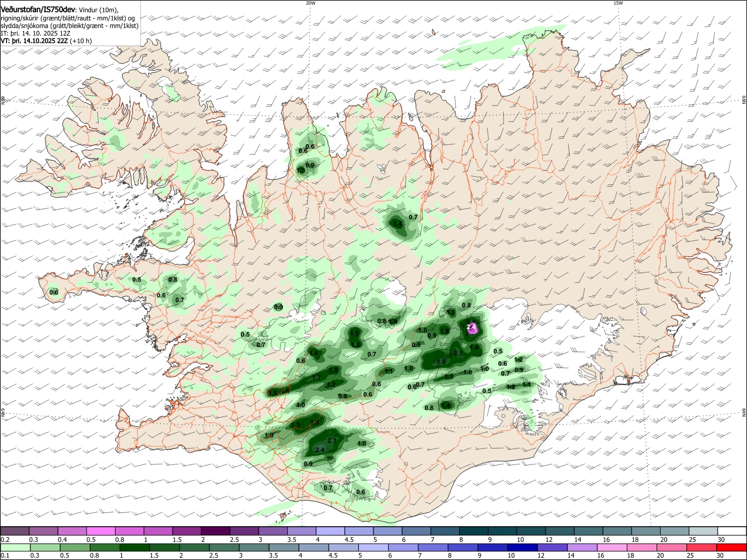Pick the purple 12 mm rain swatch
This screenshot has height=560, width=747.
click(x=552, y=548)
